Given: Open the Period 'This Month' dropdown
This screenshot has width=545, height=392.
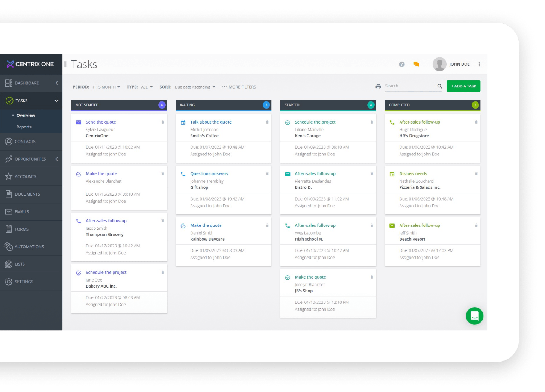Looking at the screenshot, I should coord(106,87).
